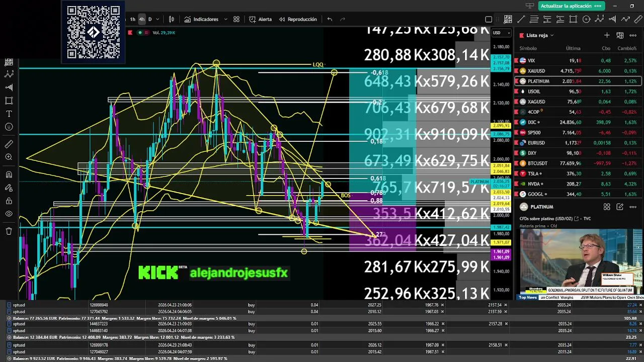The image size is (644, 362).
Task: Sort watchlist by Última column
Action: (x=573, y=48)
